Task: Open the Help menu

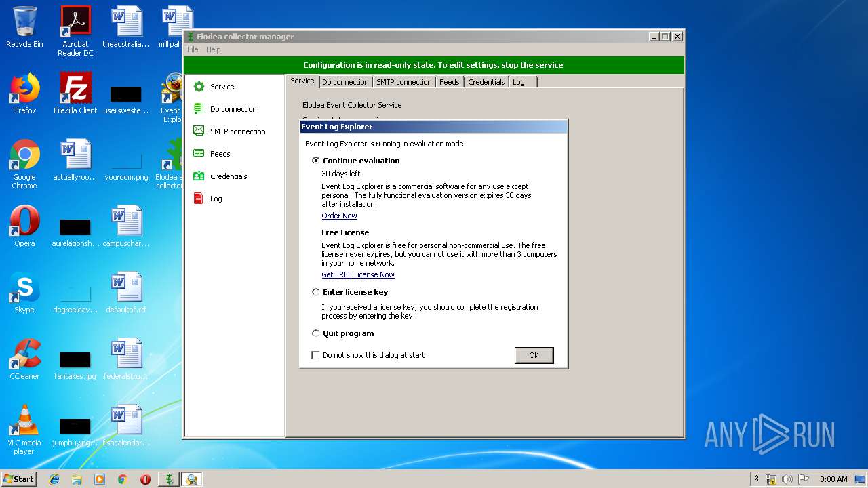Action: [213, 49]
